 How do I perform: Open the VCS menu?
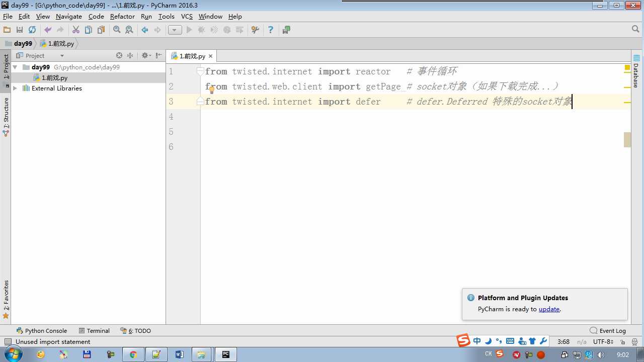pyautogui.click(x=187, y=17)
